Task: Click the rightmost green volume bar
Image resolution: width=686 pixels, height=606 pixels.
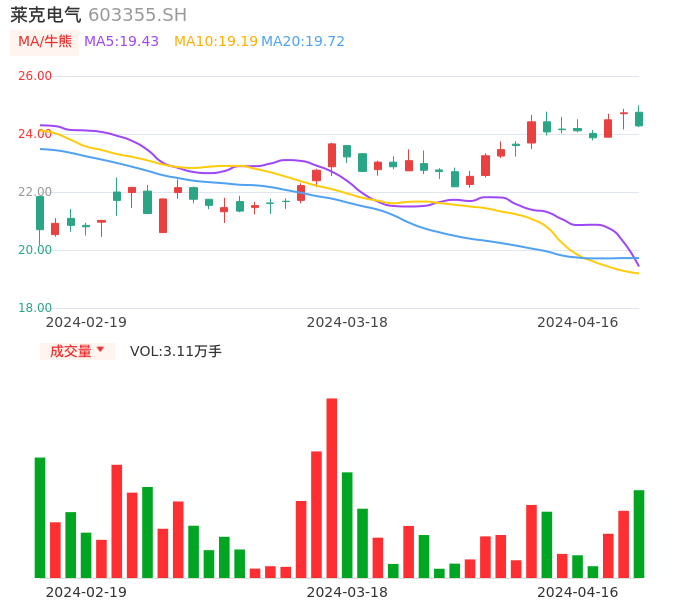Action: (x=639, y=534)
